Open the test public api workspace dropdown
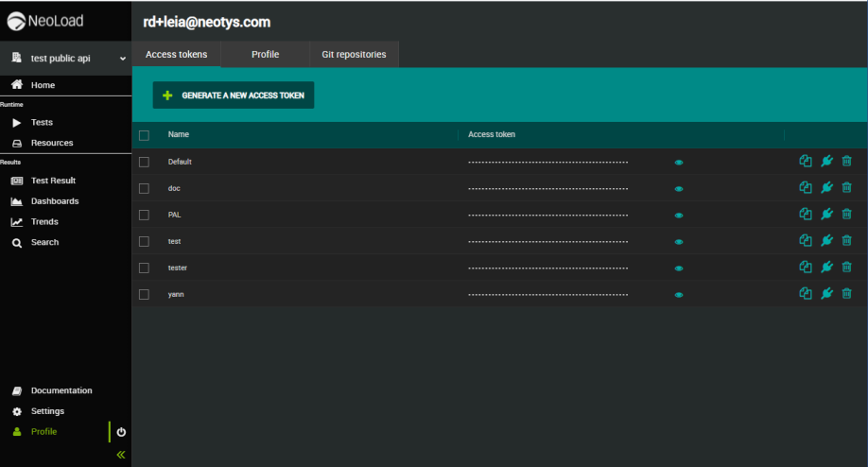 (66, 58)
